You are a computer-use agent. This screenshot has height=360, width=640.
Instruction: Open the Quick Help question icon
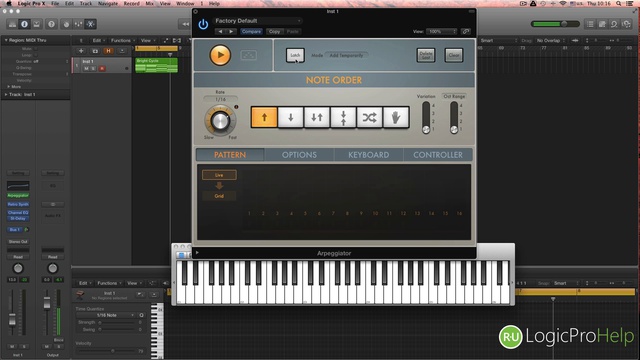(51, 24)
